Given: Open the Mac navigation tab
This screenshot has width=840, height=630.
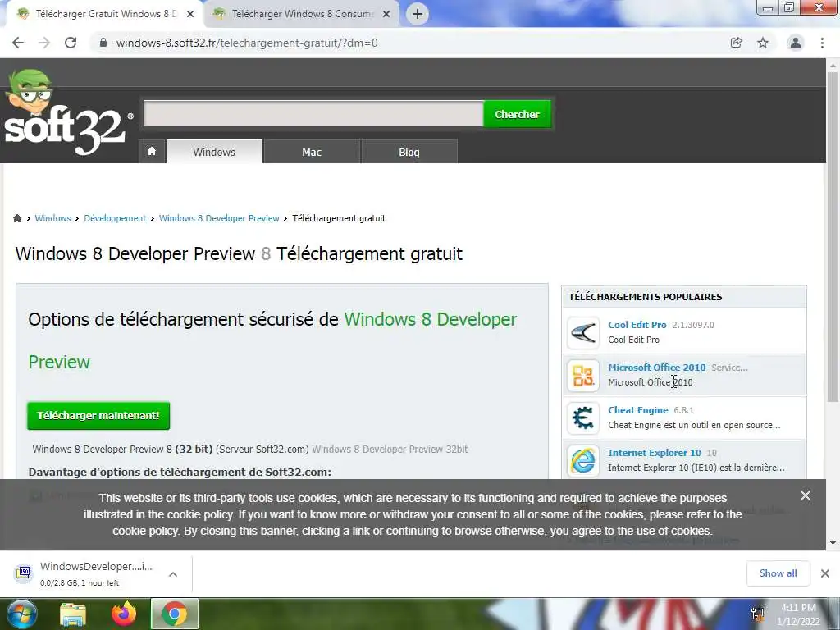Looking at the screenshot, I should pyautogui.click(x=312, y=152).
